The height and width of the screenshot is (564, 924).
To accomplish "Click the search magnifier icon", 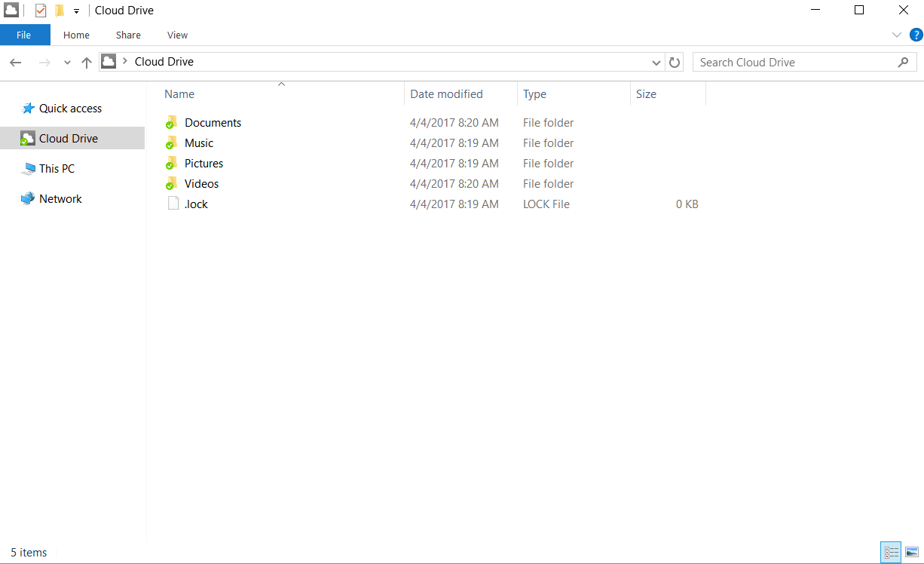I will pyautogui.click(x=903, y=62).
